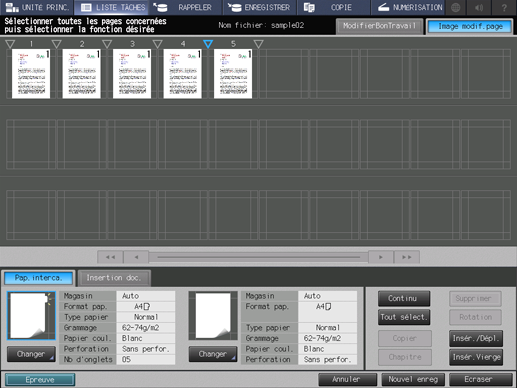This screenshot has width=517, height=388.
Task: Select the blue insertion marker before page 5
Action: click(x=208, y=44)
